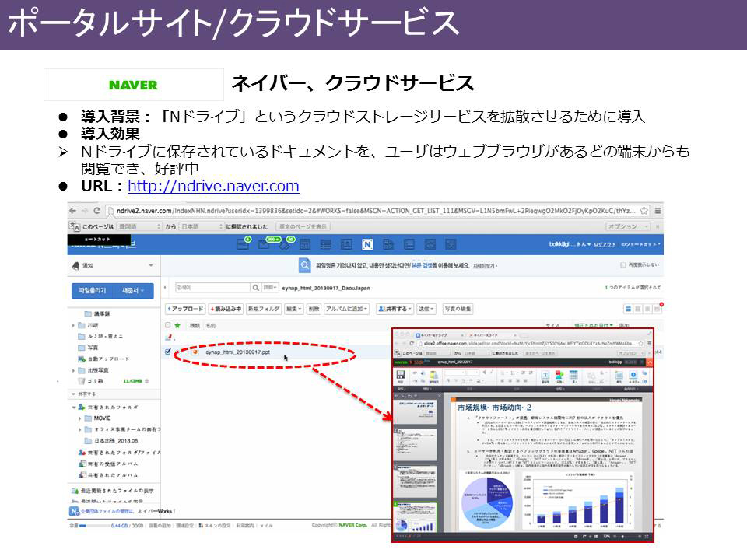Open the shortcut dropdown at top right

pos(640,244)
